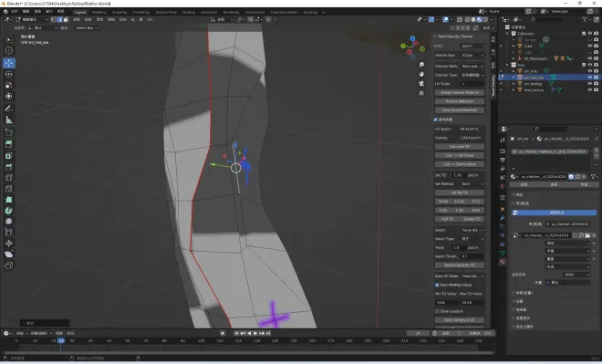The width and height of the screenshot is (602, 364).
Task: Toggle eye icon of the Collection row
Action: point(590,34)
